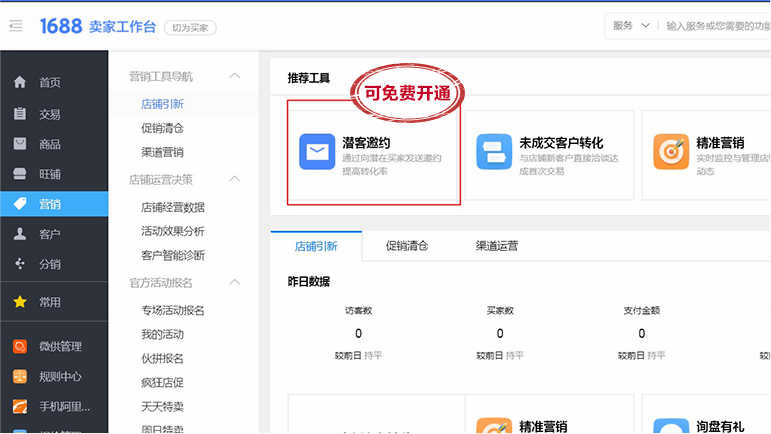Click the 询盘有礼 icon at the bottom

[x=671, y=426]
